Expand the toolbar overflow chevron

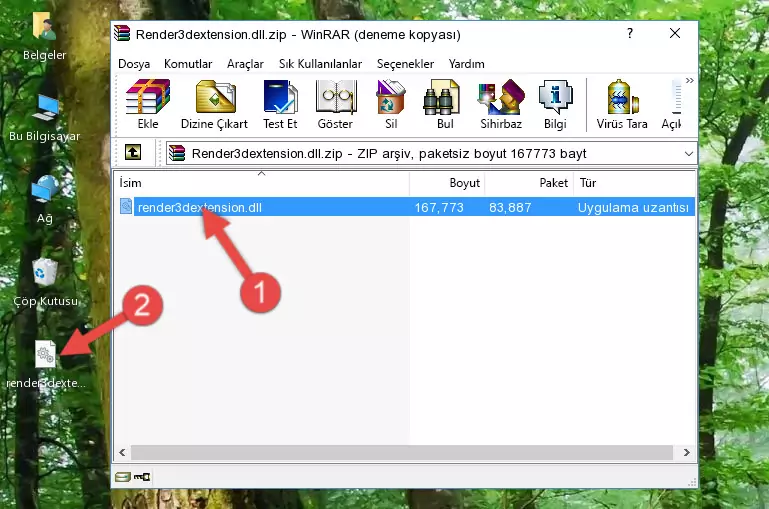[690, 80]
